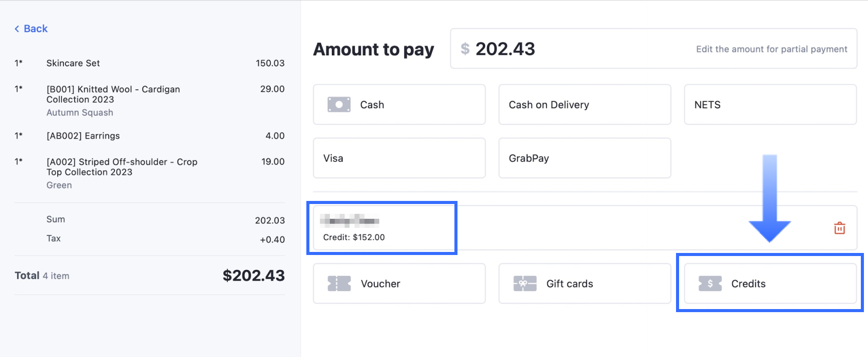
Task: Click the Back chevron arrow
Action: pyautogui.click(x=17, y=29)
